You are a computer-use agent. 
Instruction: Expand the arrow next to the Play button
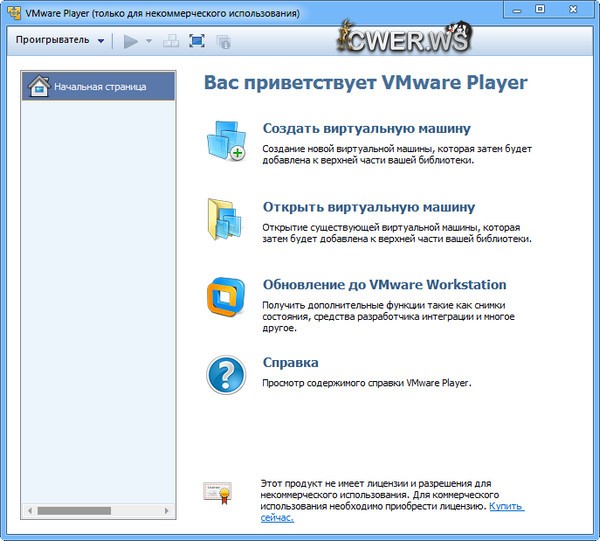pos(150,41)
